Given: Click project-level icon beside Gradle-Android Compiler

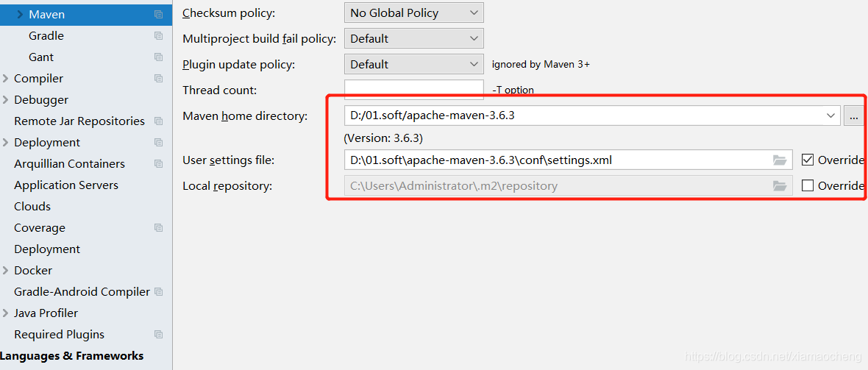Looking at the screenshot, I should (158, 292).
